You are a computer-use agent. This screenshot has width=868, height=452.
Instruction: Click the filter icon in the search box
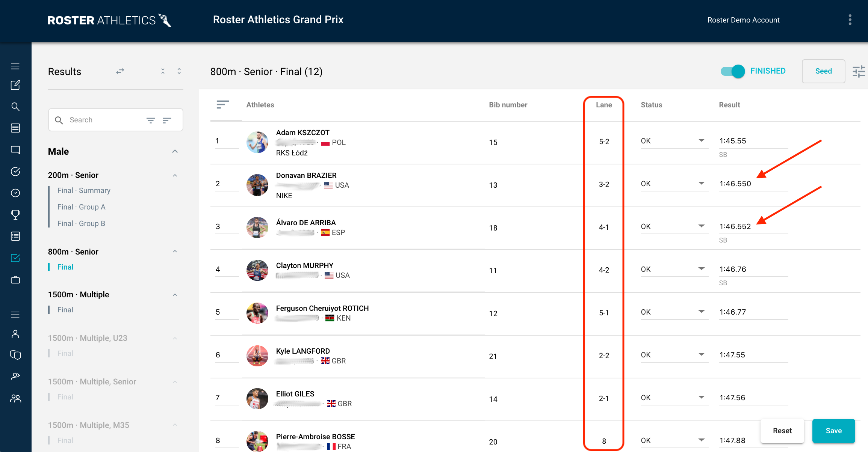(x=151, y=120)
